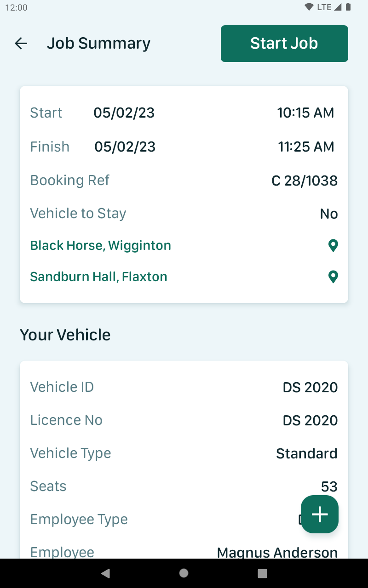Tap the LTE signal indicator
Viewport: 368px width, 588px height.
click(x=324, y=7)
